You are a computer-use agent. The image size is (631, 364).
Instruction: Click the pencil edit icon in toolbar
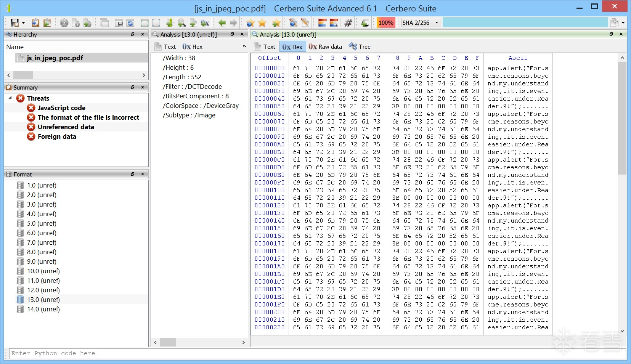coord(305,23)
